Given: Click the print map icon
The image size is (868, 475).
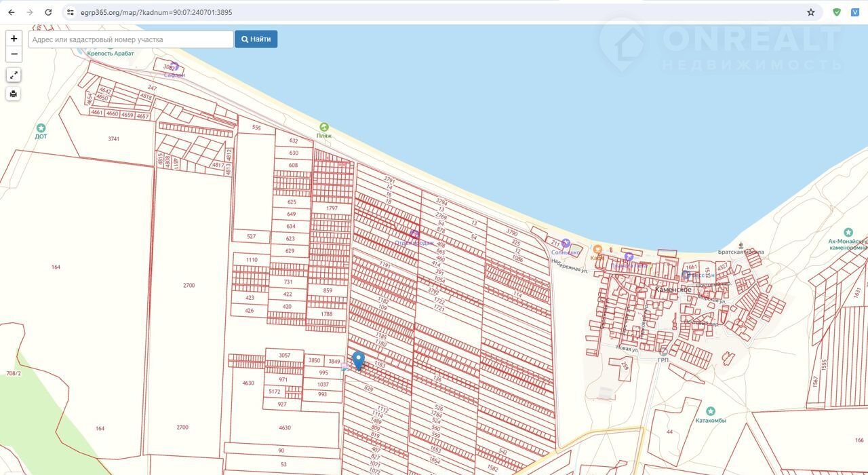Looking at the screenshot, I should (x=14, y=94).
